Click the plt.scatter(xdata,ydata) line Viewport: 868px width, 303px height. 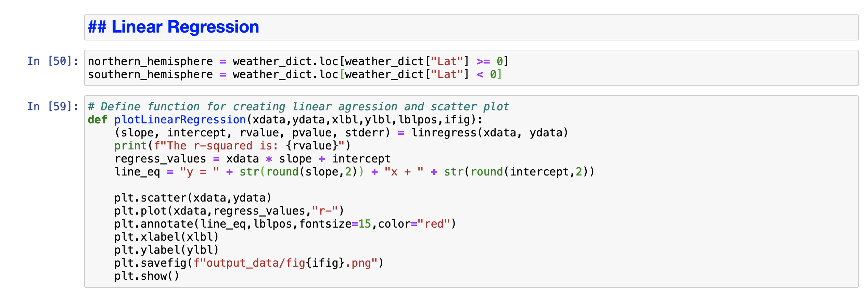pyautogui.click(x=193, y=198)
